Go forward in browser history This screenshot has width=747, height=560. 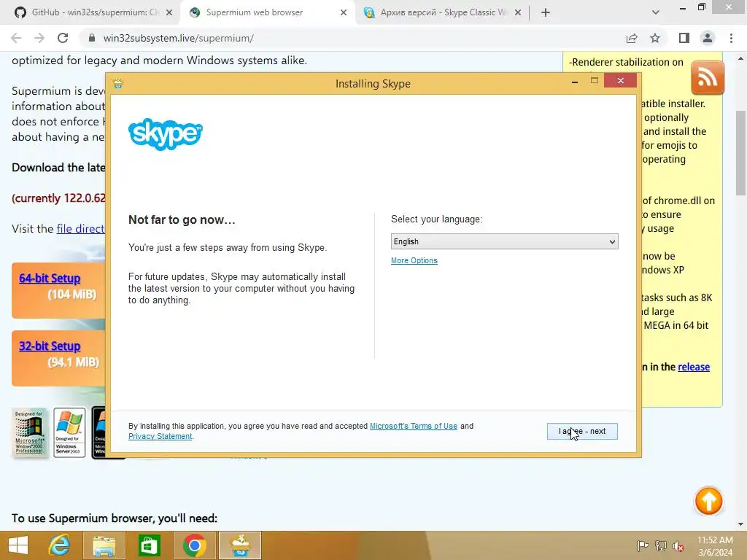39,38
